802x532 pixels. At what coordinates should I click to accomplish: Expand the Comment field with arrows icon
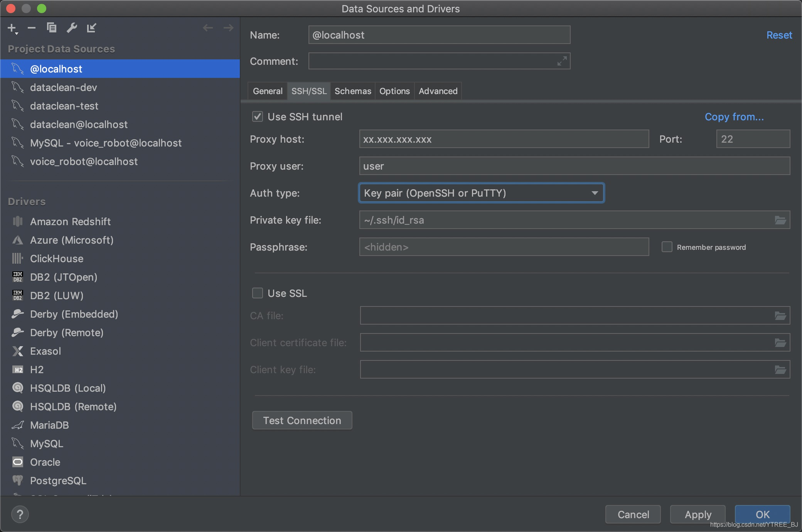point(562,61)
